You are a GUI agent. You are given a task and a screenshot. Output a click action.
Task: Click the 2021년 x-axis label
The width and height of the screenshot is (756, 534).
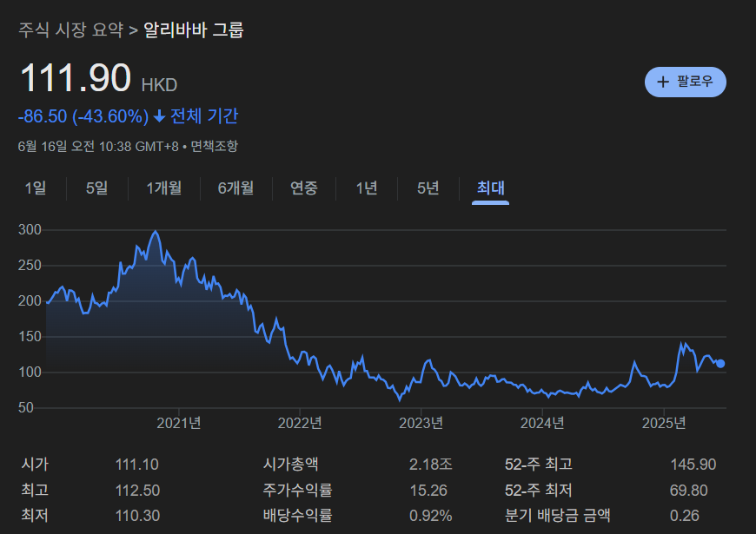pos(179,423)
